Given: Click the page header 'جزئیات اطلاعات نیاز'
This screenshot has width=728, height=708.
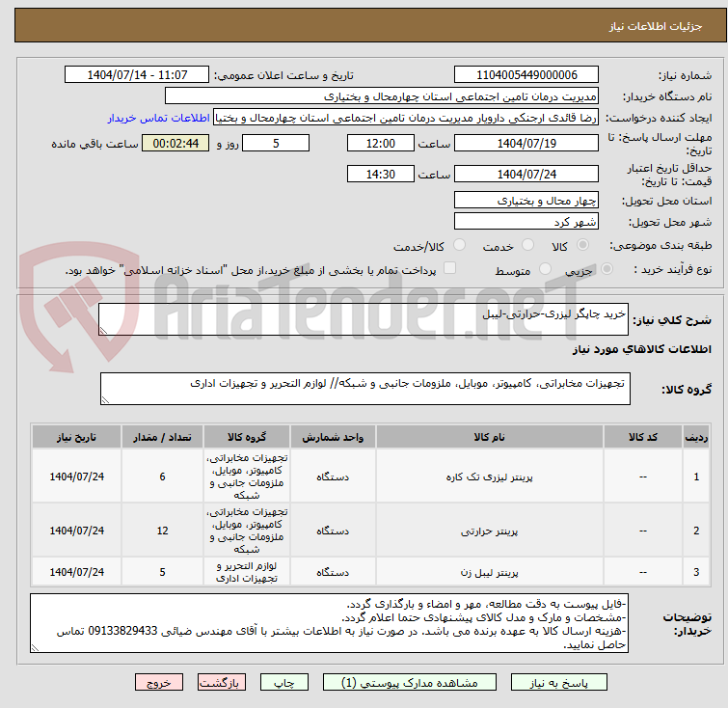Looking at the screenshot, I should point(655,26).
